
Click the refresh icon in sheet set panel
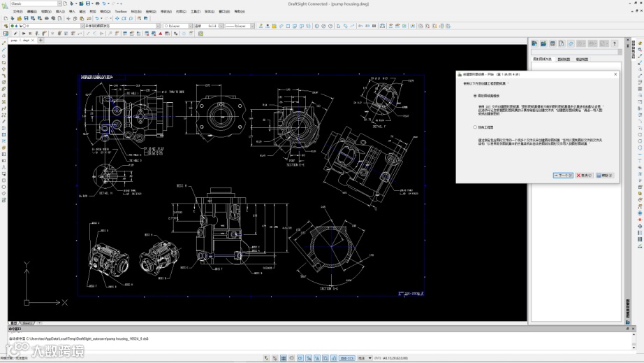point(571,43)
